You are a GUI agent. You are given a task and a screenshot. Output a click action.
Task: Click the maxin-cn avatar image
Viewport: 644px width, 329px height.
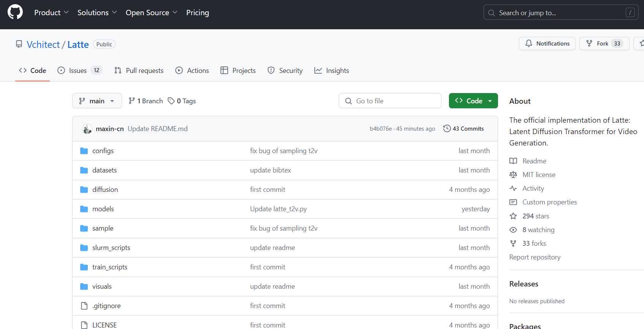pyautogui.click(x=87, y=129)
